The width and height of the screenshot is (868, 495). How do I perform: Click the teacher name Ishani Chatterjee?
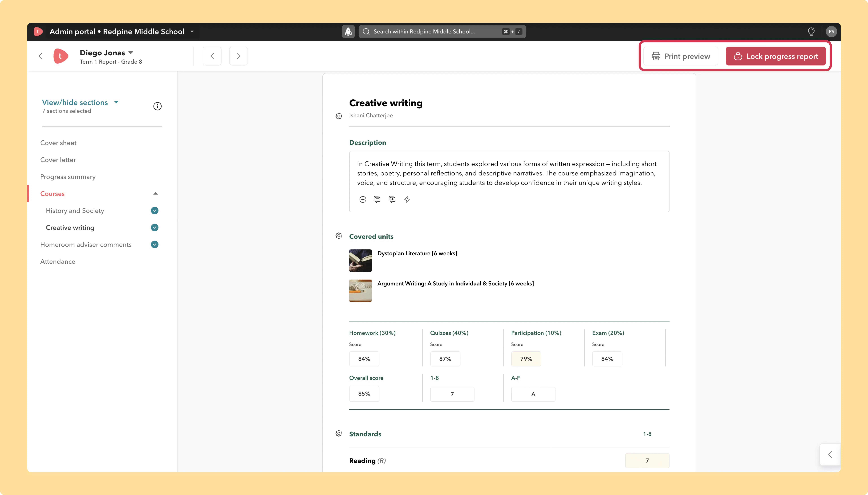tap(371, 116)
